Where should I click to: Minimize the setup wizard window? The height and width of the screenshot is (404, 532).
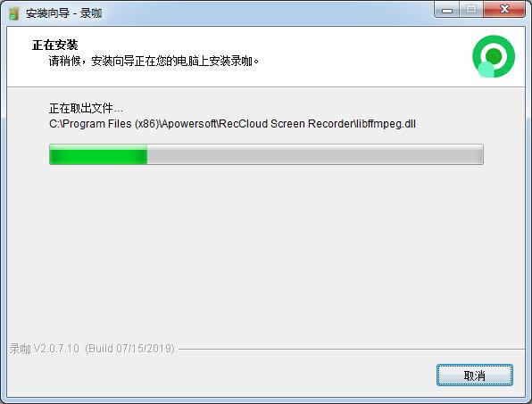click(447, 10)
